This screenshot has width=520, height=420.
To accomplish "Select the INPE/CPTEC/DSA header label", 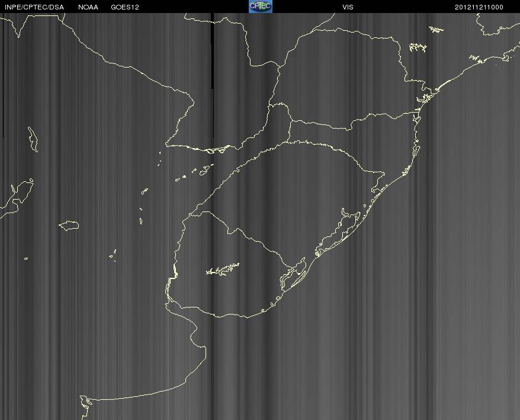I will 34,7.
